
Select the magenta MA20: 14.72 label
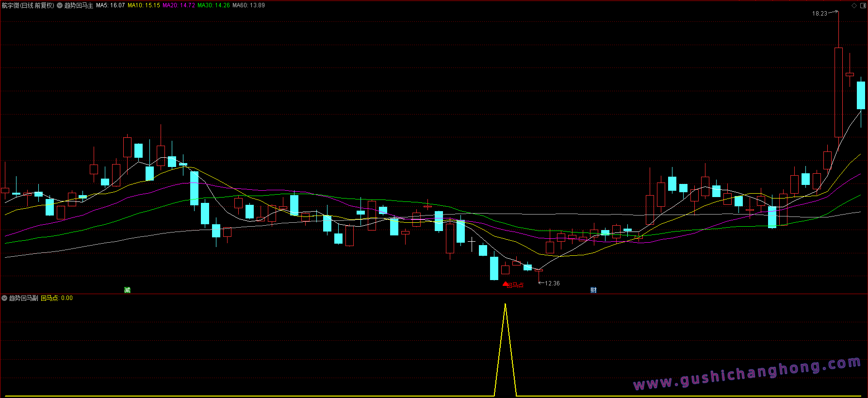pos(179,5)
